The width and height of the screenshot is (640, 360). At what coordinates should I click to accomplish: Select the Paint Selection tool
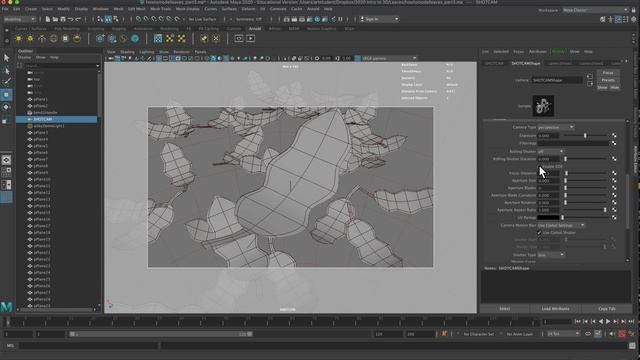point(6,82)
